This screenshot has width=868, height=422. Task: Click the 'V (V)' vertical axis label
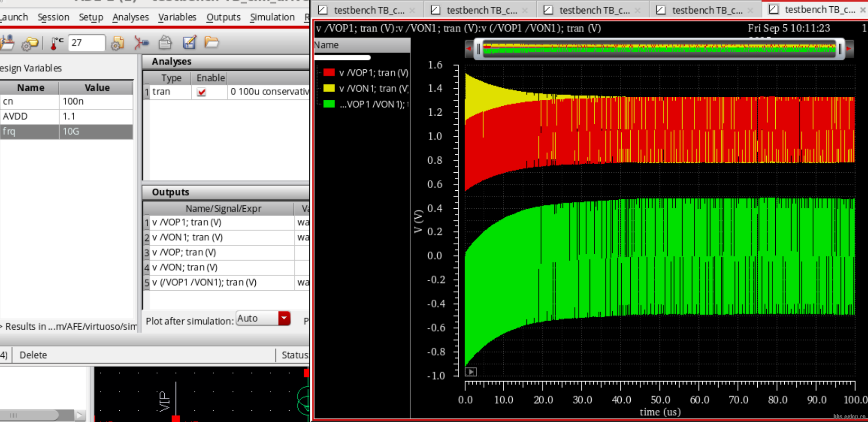[x=418, y=221]
